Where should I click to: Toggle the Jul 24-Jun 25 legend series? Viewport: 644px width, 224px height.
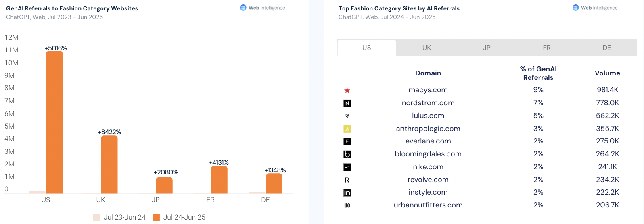tap(179, 217)
